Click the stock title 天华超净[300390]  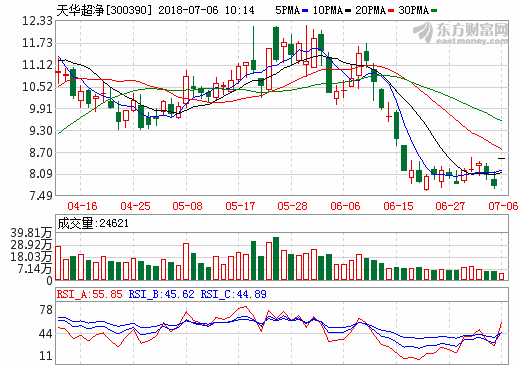(104, 10)
